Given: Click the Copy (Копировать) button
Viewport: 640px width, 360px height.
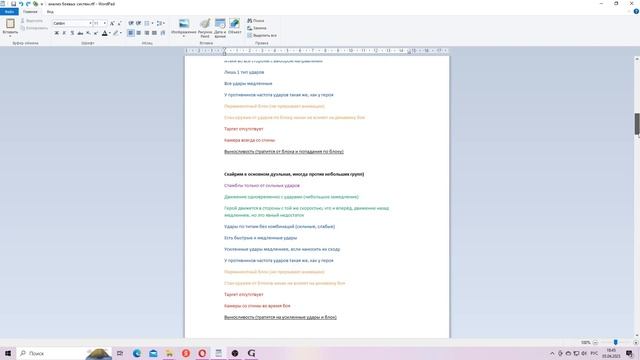Looking at the screenshot, I should (34, 28).
